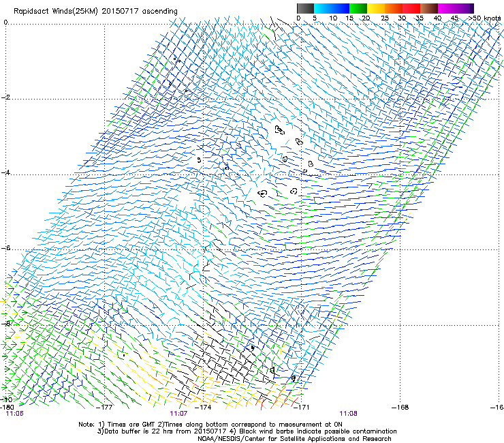
Task: Click the longitude label '-177'
Action: click(x=104, y=407)
